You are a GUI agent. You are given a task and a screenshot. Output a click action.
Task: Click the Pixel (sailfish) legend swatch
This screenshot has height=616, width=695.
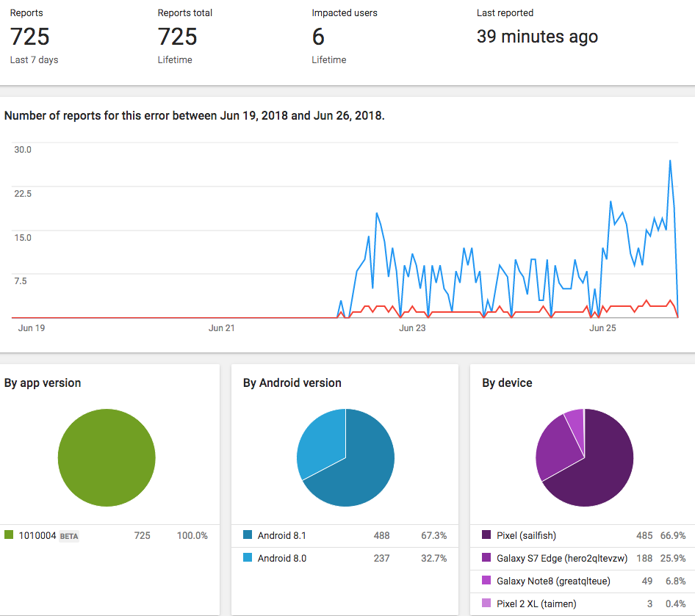[x=486, y=535]
